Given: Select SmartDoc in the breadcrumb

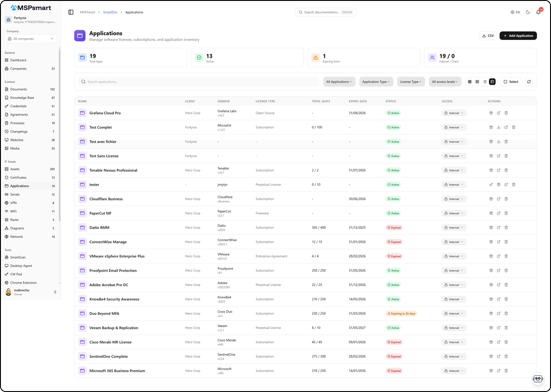Looking at the screenshot, I should (109, 12).
